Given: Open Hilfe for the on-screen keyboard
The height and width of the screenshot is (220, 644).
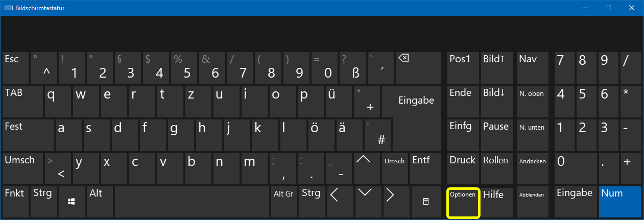Looking at the screenshot, I should point(496,202).
